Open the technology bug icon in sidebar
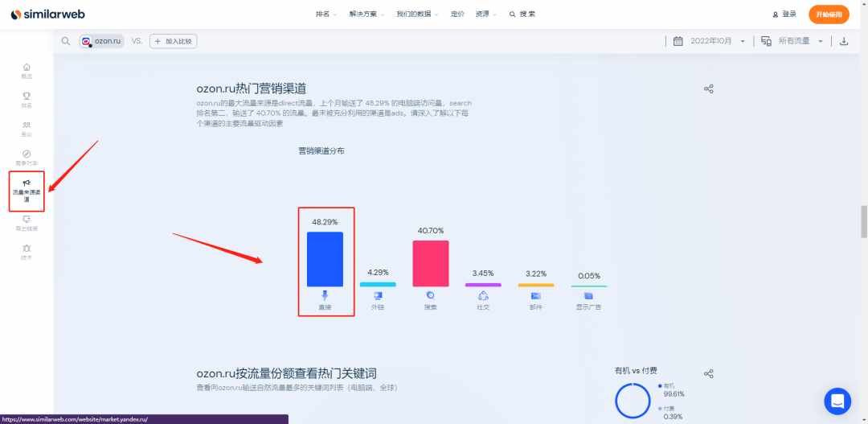Screen dimensions: 868x424 (27, 249)
